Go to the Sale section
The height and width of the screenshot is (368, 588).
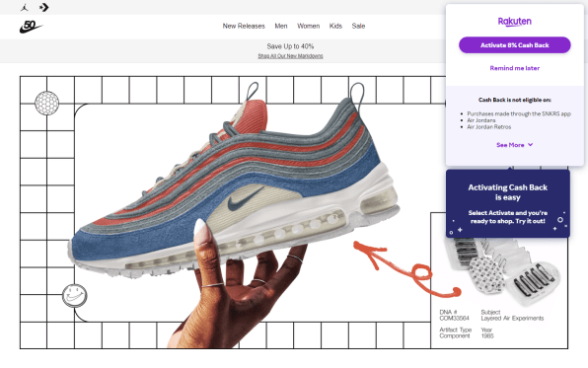358,26
